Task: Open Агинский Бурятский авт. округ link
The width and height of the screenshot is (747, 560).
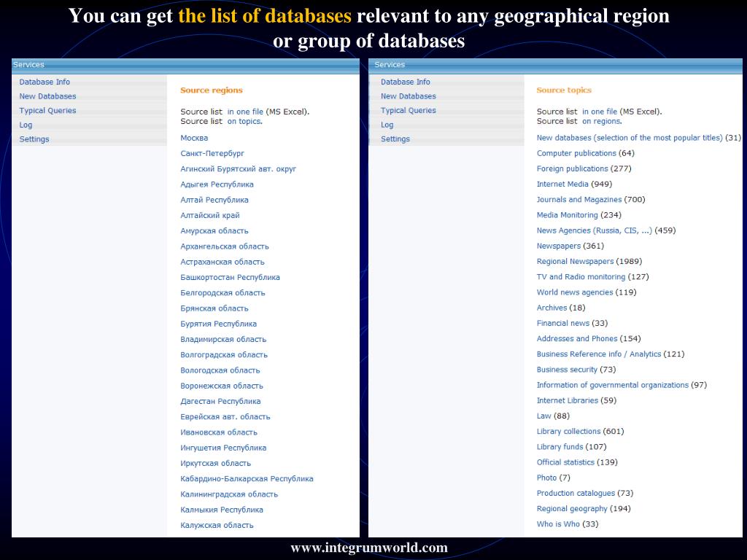Action: [239, 169]
